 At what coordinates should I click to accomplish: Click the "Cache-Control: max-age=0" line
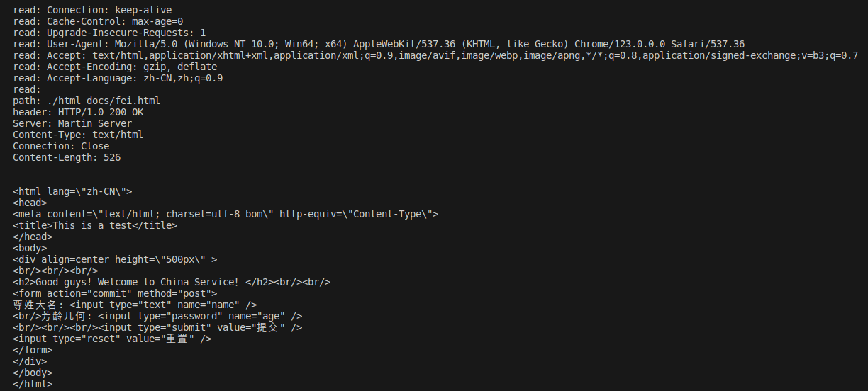pos(98,21)
